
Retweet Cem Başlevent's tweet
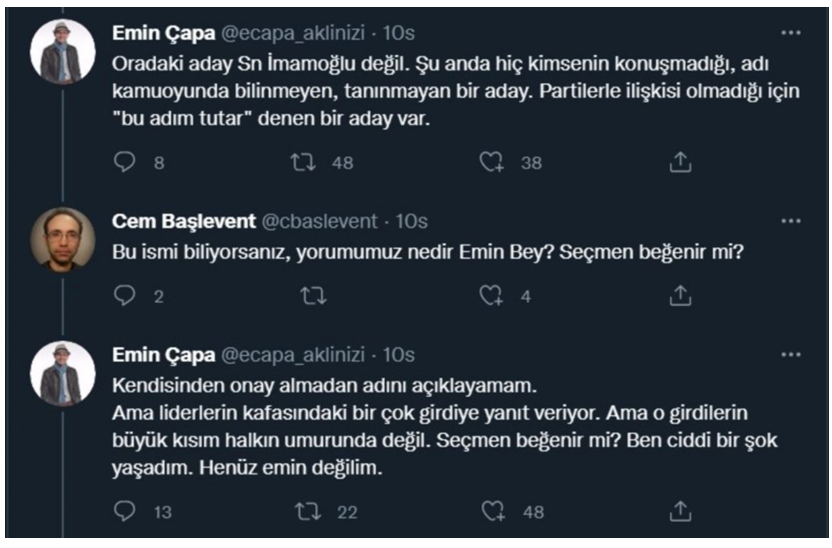313,295
